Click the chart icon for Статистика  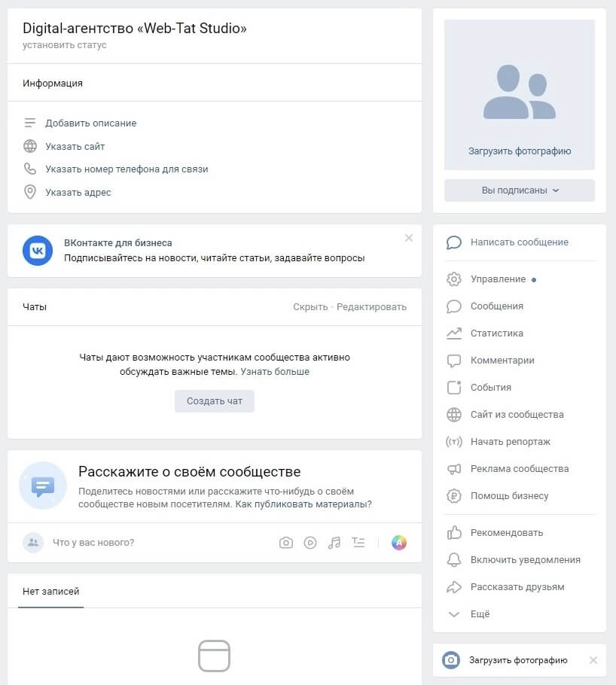(x=454, y=333)
